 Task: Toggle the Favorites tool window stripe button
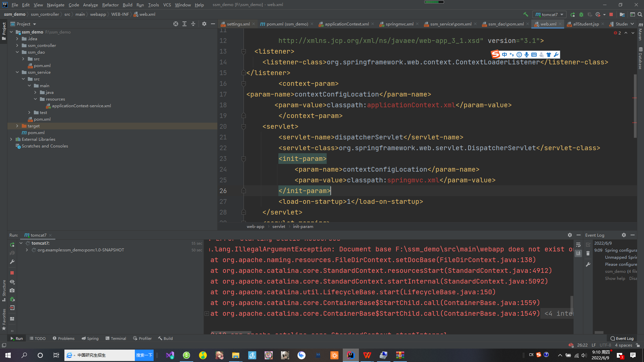[x=4, y=319]
